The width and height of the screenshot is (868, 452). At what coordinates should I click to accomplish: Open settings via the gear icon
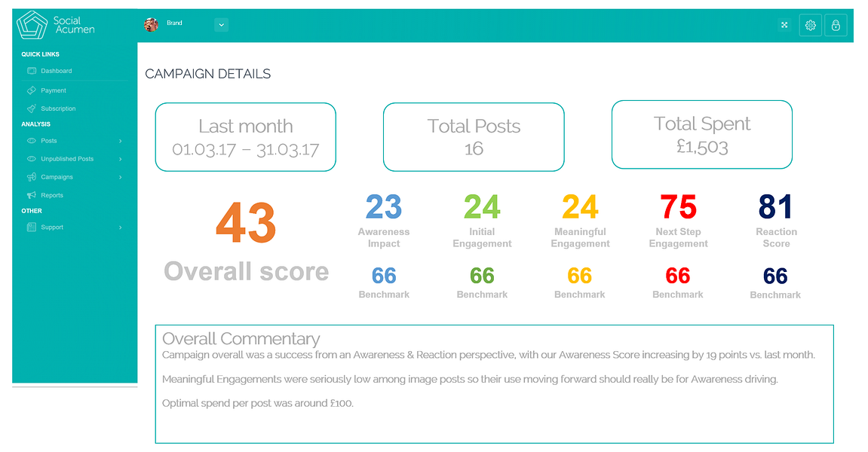click(811, 25)
